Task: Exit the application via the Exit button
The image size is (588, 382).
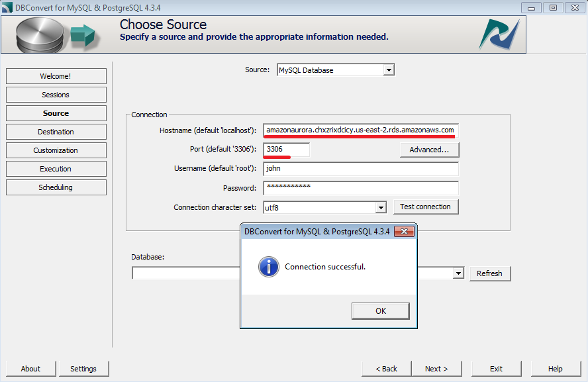Action: (496, 369)
